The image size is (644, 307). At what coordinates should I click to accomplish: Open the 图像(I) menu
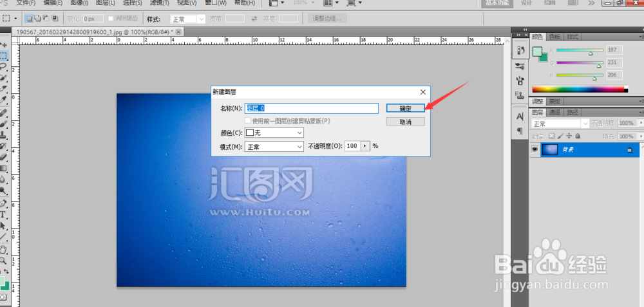(79, 3)
